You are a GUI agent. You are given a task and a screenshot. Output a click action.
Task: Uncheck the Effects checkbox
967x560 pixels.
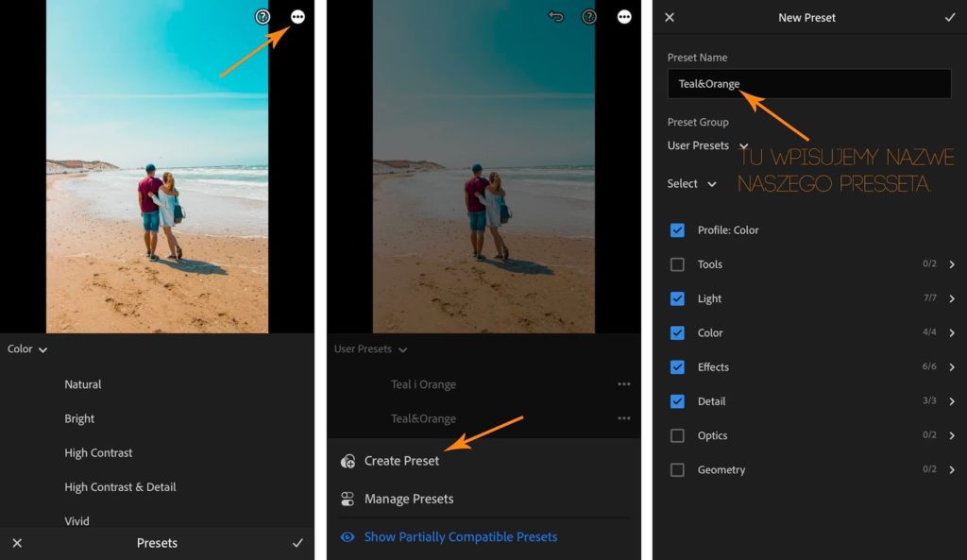(x=677, y=367)
